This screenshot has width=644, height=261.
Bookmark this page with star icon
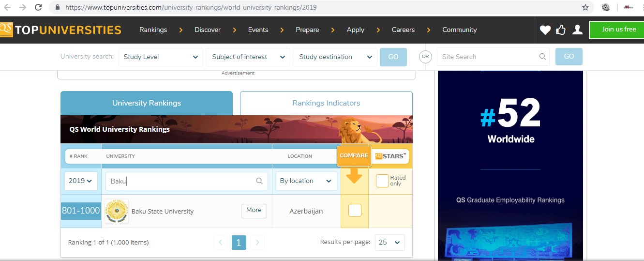pyautogui.click(x=585, y=7)
